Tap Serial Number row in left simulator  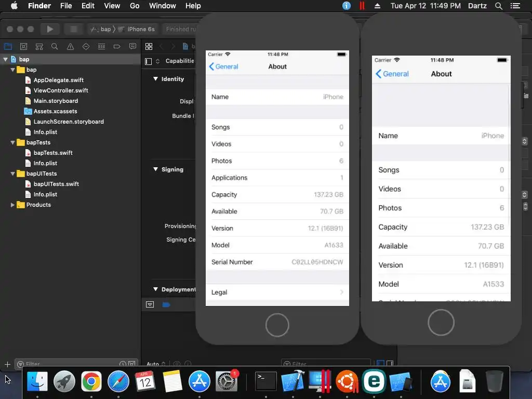pyautogui.click(x=277, y=262)
